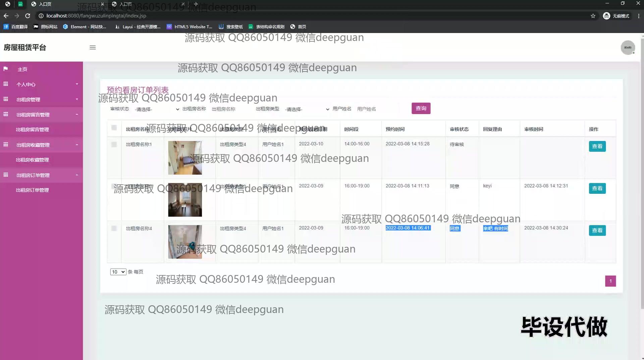644x360 pixels.
Task: Click 查看 for the 待审核 order
Action: 597,146
